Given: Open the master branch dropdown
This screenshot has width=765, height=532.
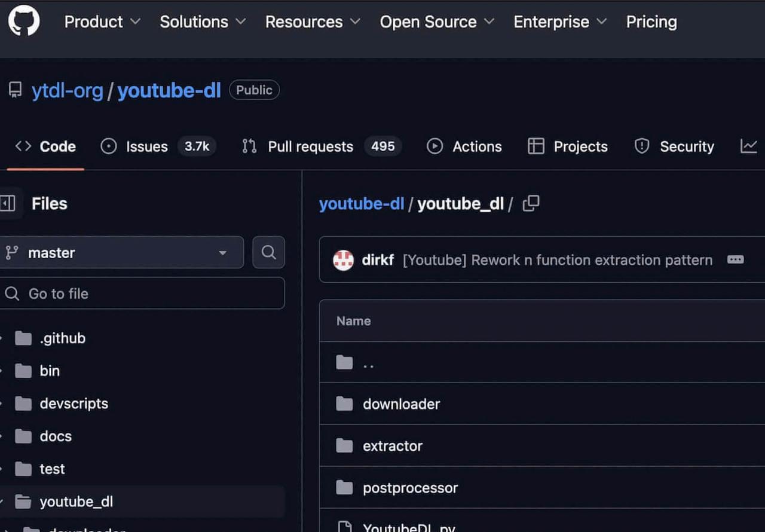Looking at the screenshot, I should coord(121,253).
